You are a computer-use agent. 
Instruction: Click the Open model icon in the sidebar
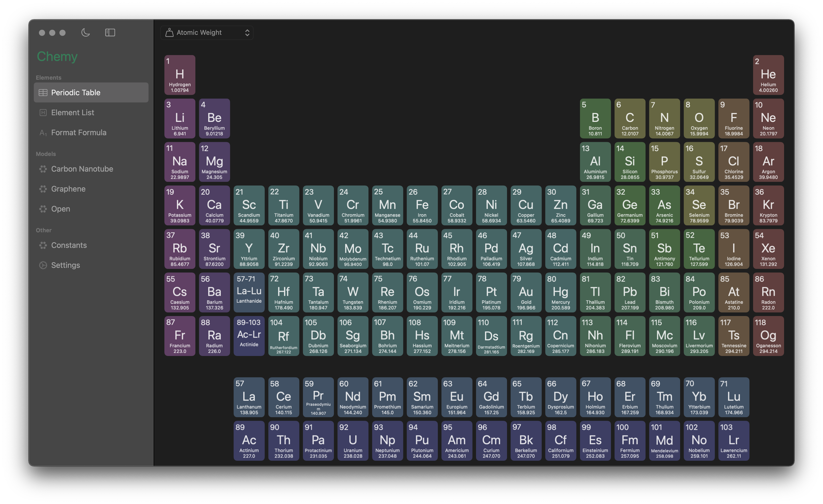(43, 209)
